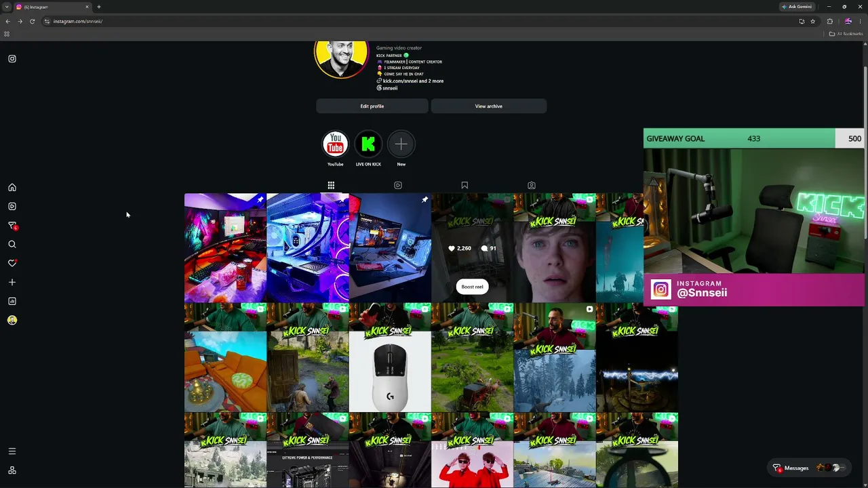Open the pinned white liquid-cooled PC post
This screenshot has height=488, width=868.
pyautogui.click(x=308, y=248)
